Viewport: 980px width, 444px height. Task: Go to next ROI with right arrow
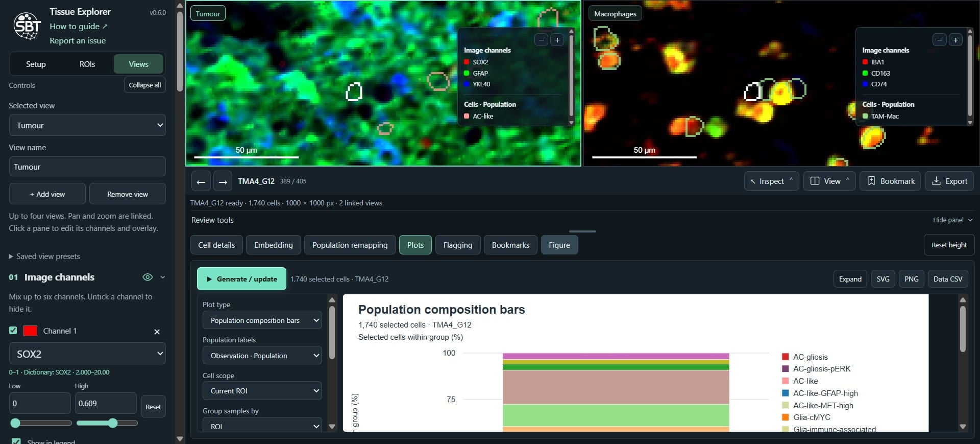point(223,181)
